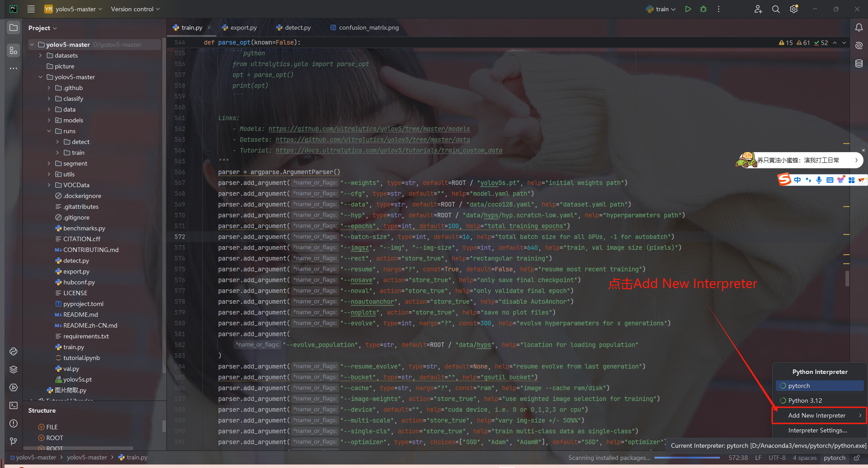
Task: Open more run actions menu
Action: coord(719,9)
